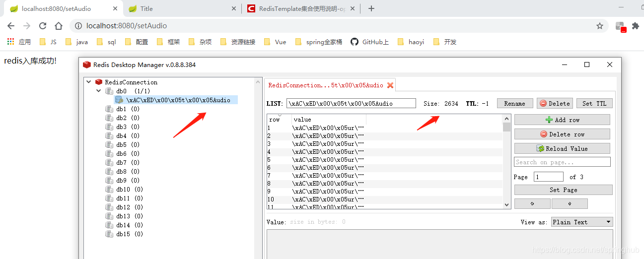Sort by the value column header
The height and width of the screenshot is (259, 644).
pyautogui.click(x=329, y=120)
